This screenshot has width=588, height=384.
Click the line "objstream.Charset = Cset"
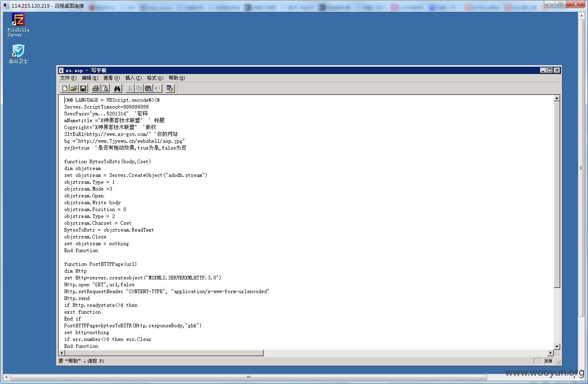(x=98, y=223)
